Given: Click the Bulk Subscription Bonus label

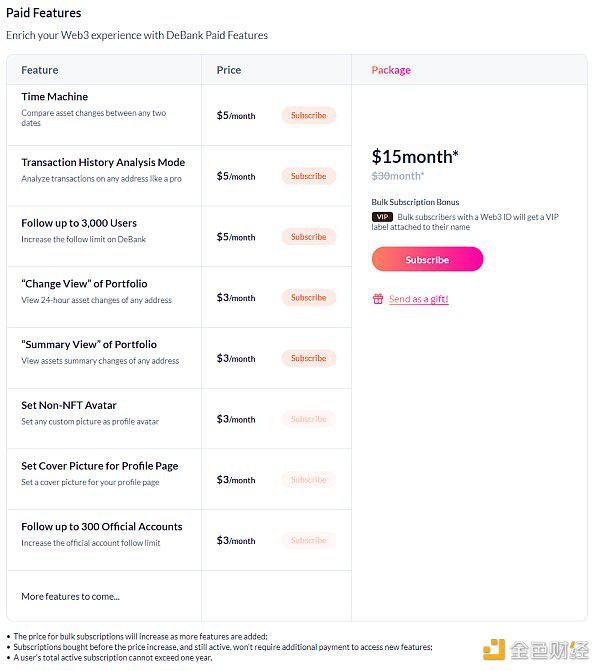Looking at the screenshot, I should click(x=415, y=202).
